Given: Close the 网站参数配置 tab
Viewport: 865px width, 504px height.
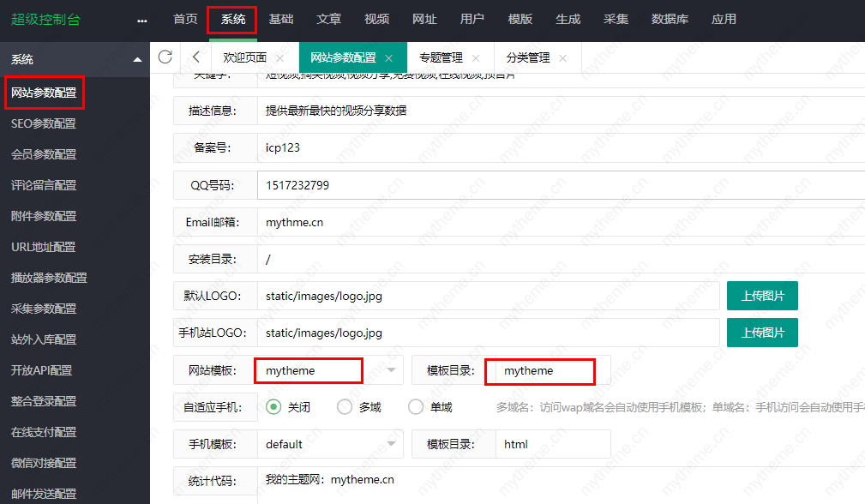Looking at the screenshot, I should [x=388, y=58].
